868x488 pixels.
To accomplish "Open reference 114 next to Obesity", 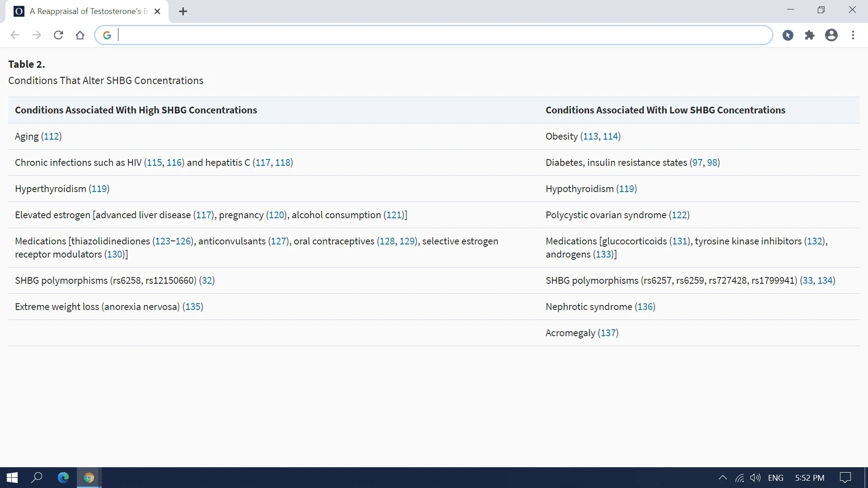I will [610, 136].
